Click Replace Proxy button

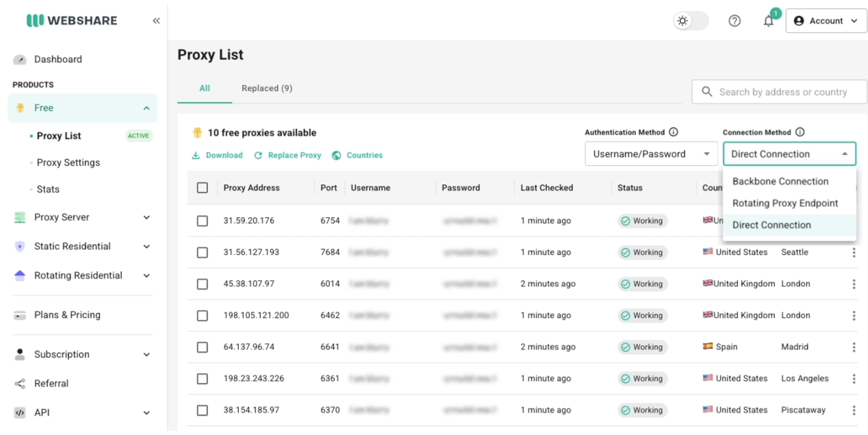pos(288,156)
